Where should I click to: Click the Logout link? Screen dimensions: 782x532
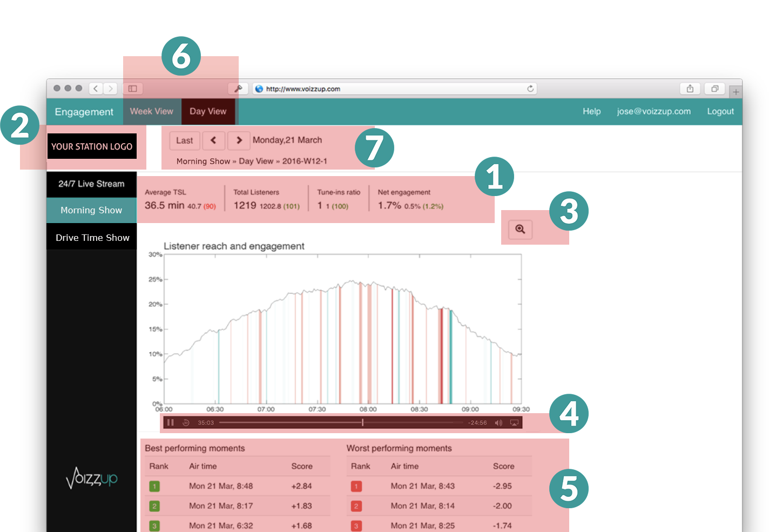(720, 111)
